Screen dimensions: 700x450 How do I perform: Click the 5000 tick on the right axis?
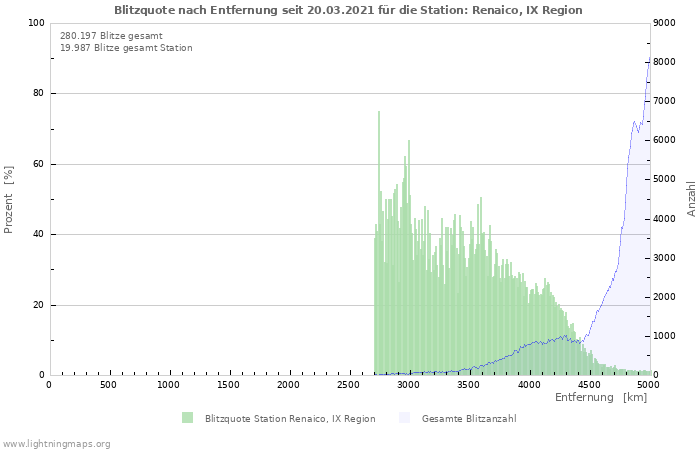[667, 180]
